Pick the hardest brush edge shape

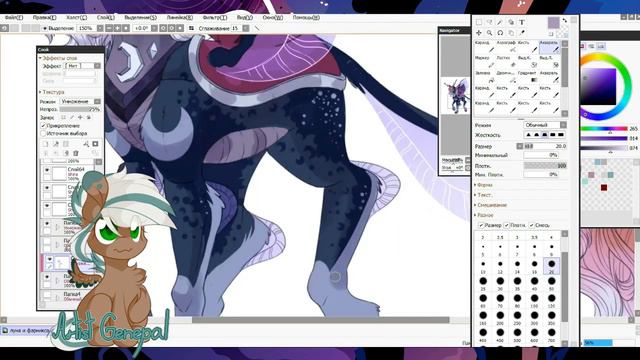[x=561, y=135]
